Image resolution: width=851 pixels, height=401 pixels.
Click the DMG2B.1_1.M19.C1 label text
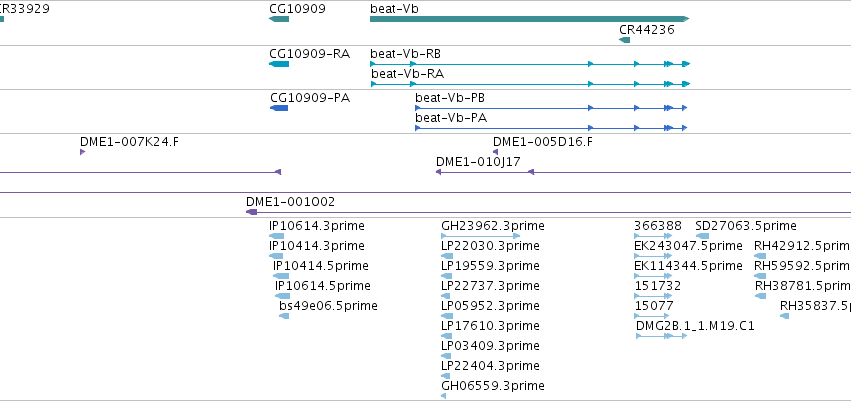click(x=695, y=326)
